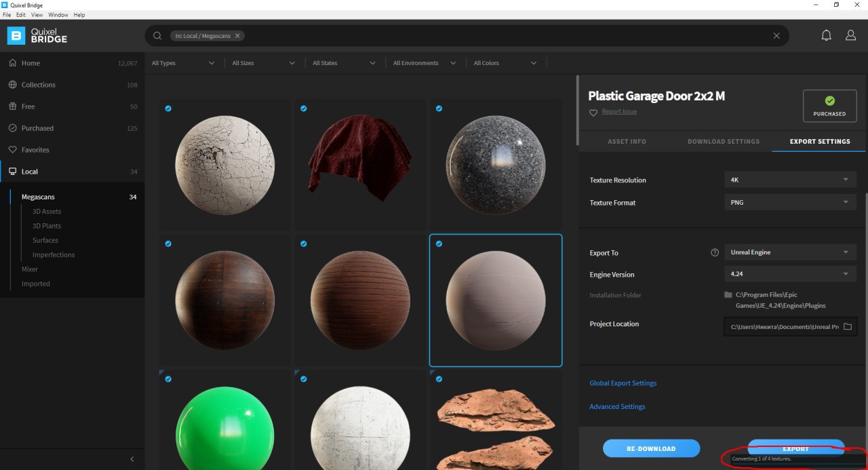868x470 pixels.
Task: Click the texture conversion progress bar
Action: pos(796,465)
